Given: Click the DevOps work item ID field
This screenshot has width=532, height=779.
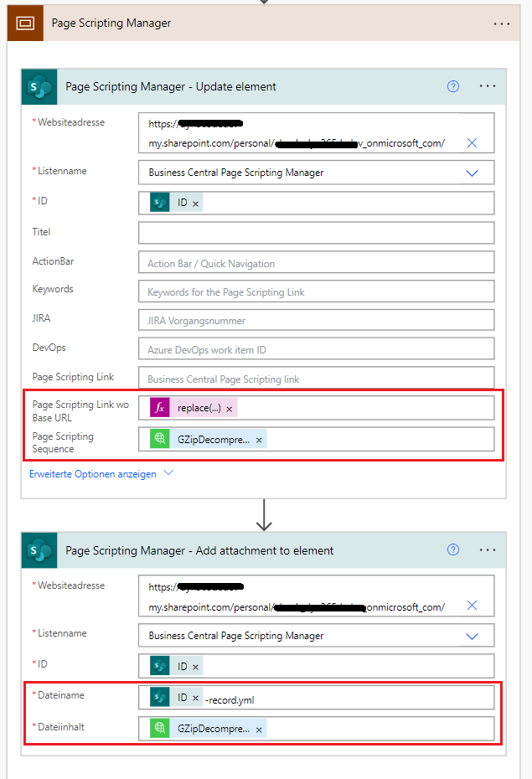Looking at the screenshot, I should click(x=317, y=348).
